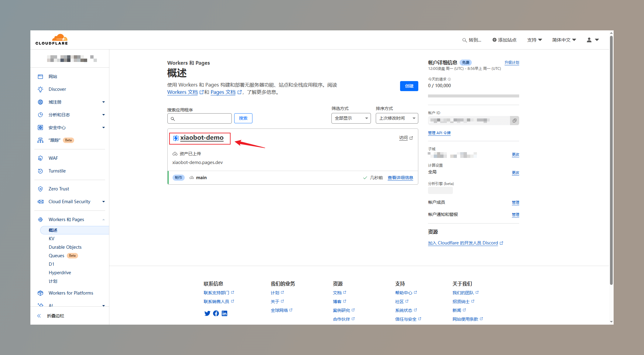Open D1 in the sidebar
Screen dimensions: 644x355
51,264
